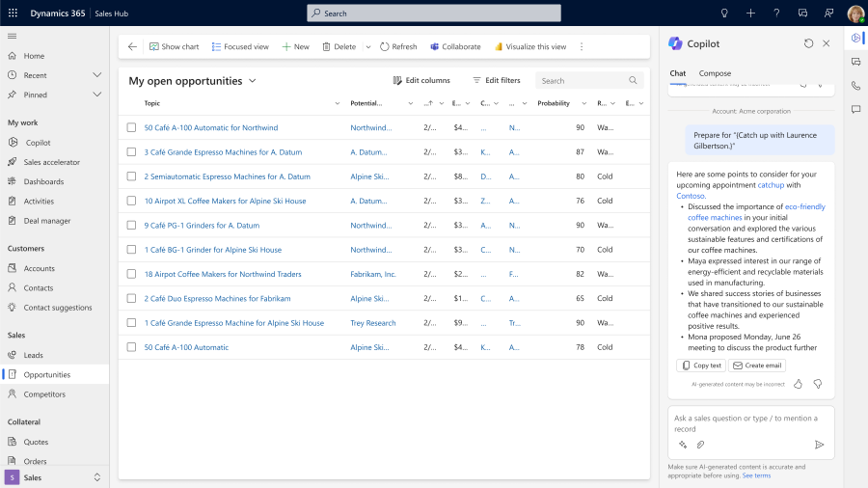Switch to the Compose tab

click(715, 73)
